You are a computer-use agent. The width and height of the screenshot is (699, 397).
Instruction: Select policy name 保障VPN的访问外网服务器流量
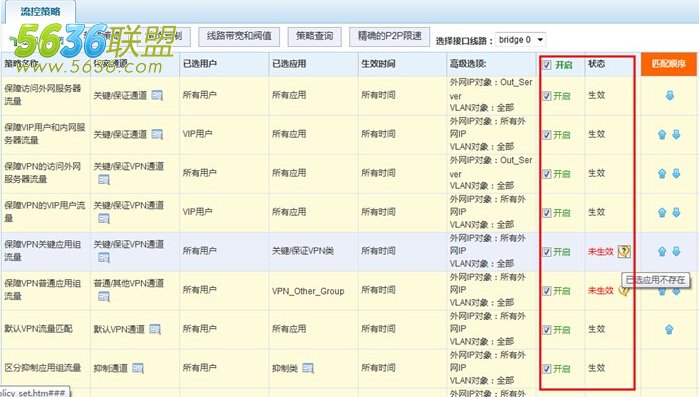pyautogui.click(x=43, y=173)
